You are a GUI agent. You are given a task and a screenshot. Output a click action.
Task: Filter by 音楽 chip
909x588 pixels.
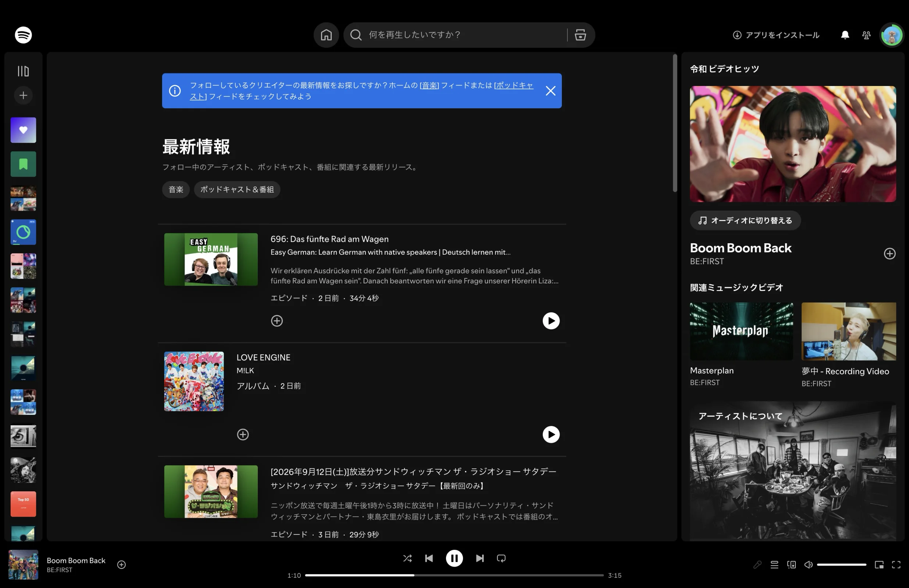coord(176,189)
